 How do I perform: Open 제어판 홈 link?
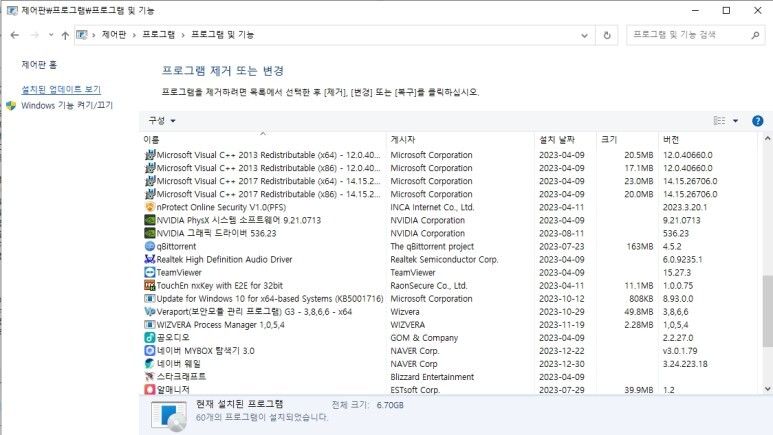(39, 65)
